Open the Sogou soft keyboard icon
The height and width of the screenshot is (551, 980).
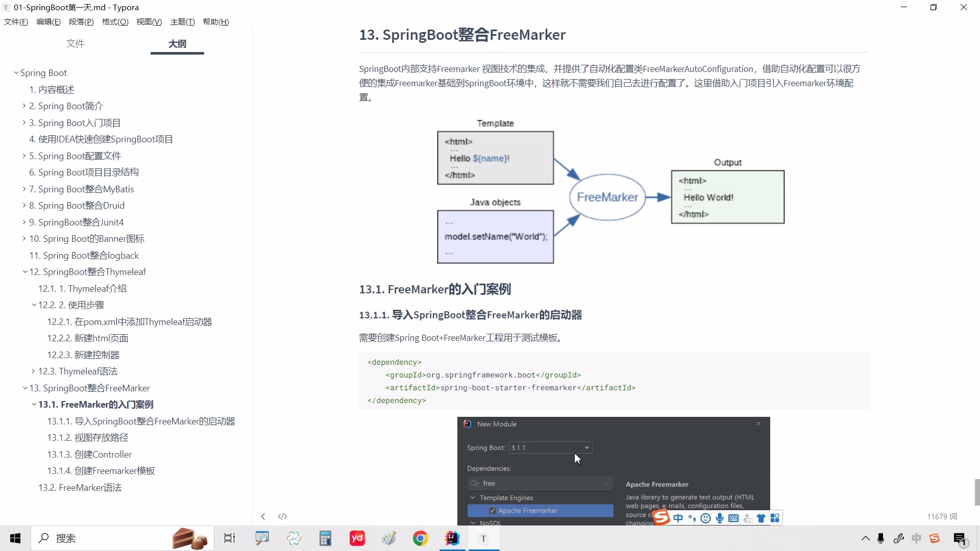click(733, 518)
